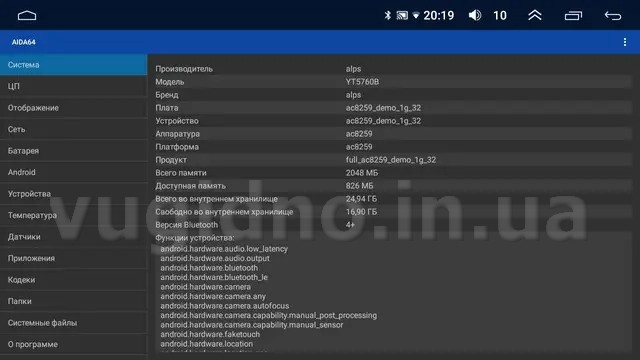Select android.hardware.camera.capability.manual_sensor entry
Viewport: 640px width, 360px height.
tap(252, 325)
